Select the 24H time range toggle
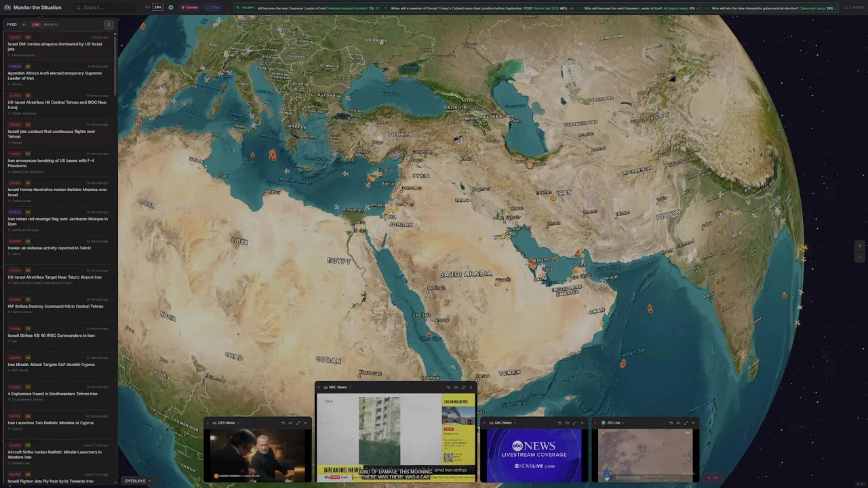Screen dimensions: 868x488 pos(158,7)
